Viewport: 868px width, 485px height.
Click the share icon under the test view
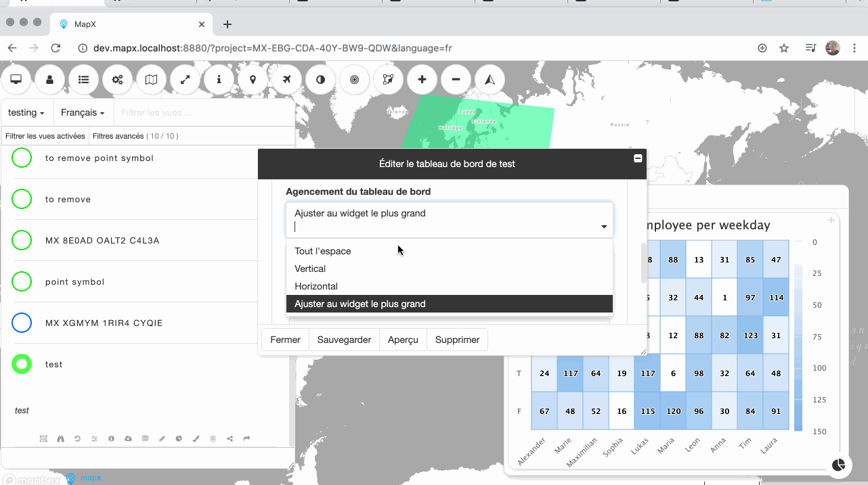(x=230, y=438)
